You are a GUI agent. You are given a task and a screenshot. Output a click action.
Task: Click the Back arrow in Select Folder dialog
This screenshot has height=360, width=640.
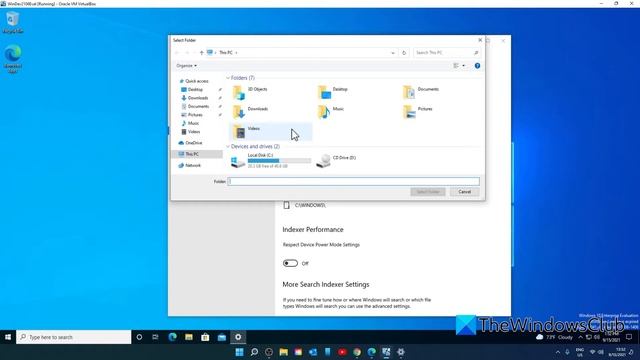coord(177,53)
